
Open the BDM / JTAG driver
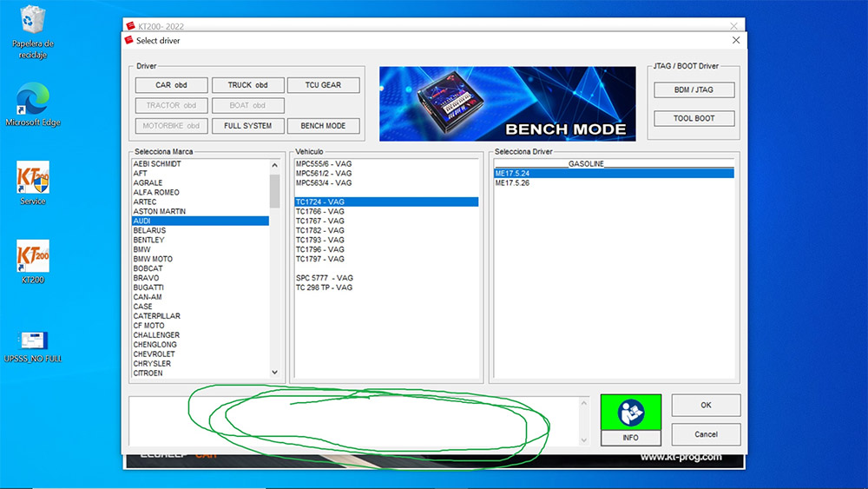pos(694,89)
